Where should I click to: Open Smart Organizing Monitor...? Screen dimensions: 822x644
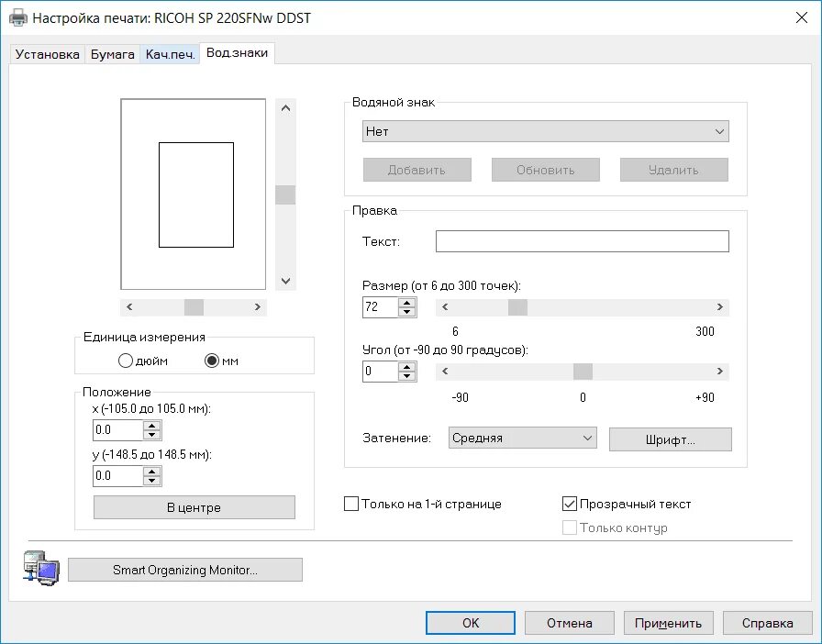pyautogui.click(x=185, y=570)
